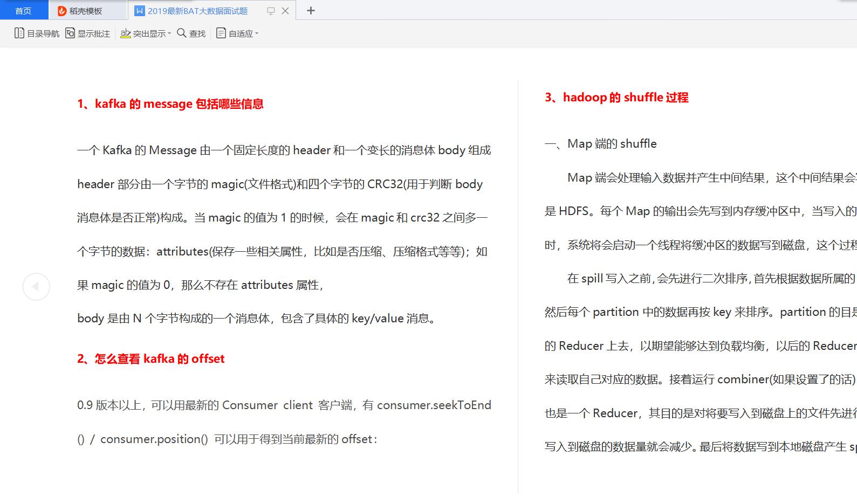The image size is (857, 504).
Task: Click the 自适应 fit-width button
Action: (235, 33)
